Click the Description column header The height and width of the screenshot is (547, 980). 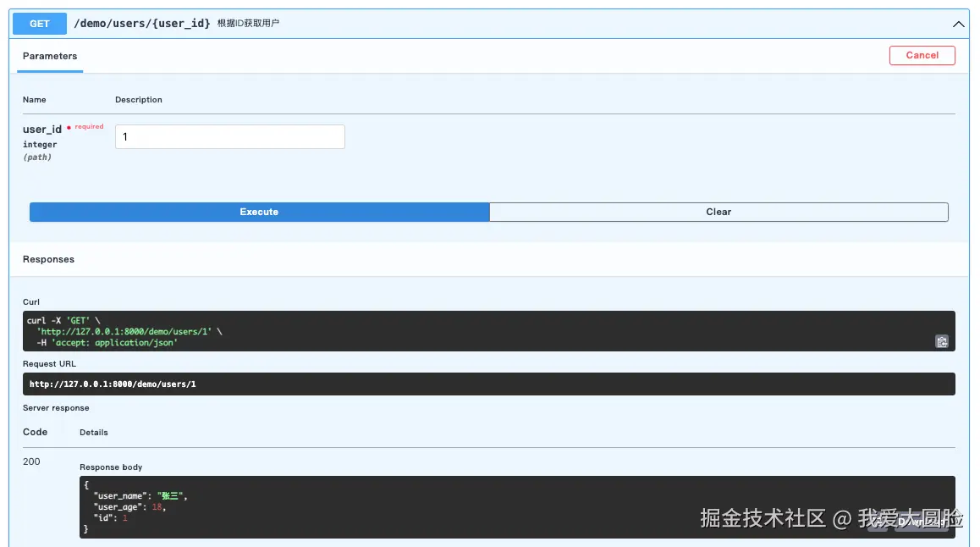139,99
